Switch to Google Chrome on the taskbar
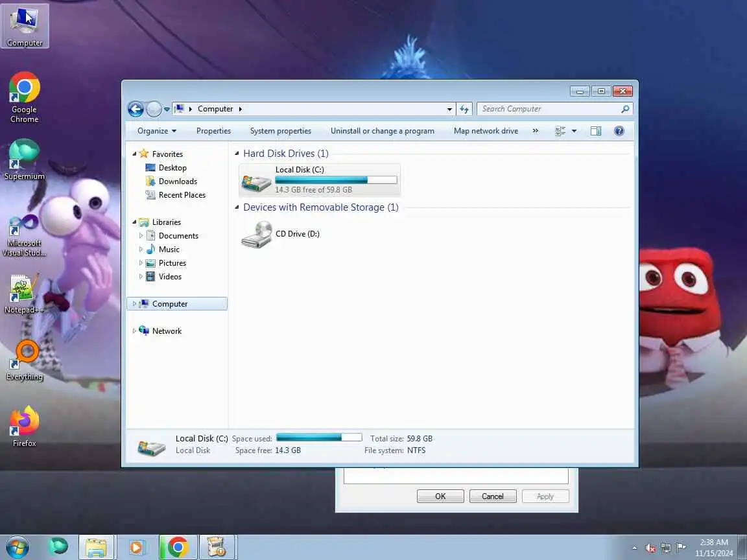747x560 pixels. point(178,547)
